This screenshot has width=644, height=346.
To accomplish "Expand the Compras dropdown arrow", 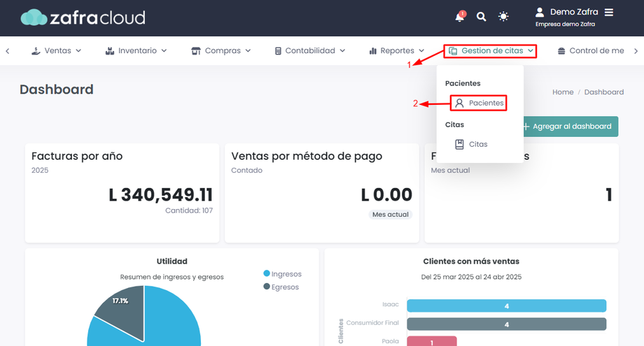I will (248, 51).
